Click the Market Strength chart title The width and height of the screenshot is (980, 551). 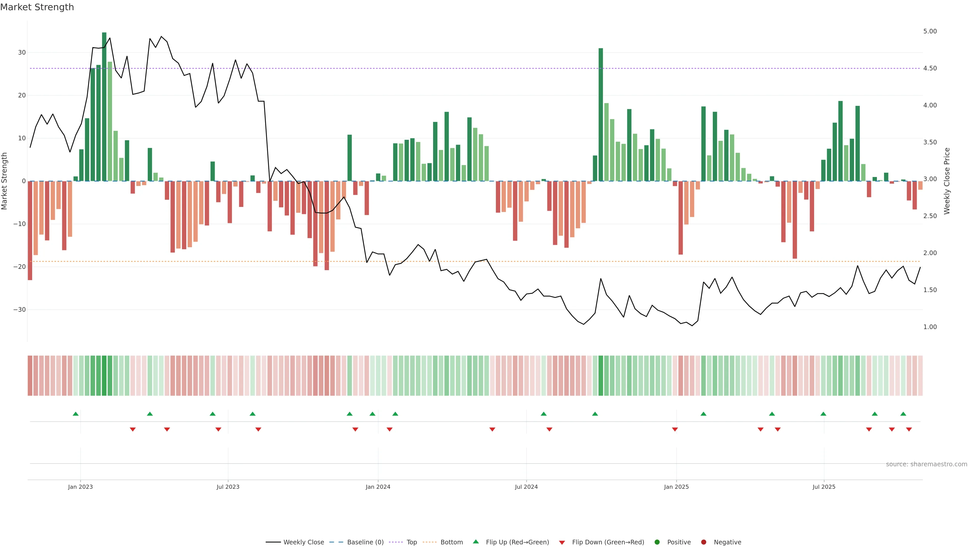(x=37, y=7)
